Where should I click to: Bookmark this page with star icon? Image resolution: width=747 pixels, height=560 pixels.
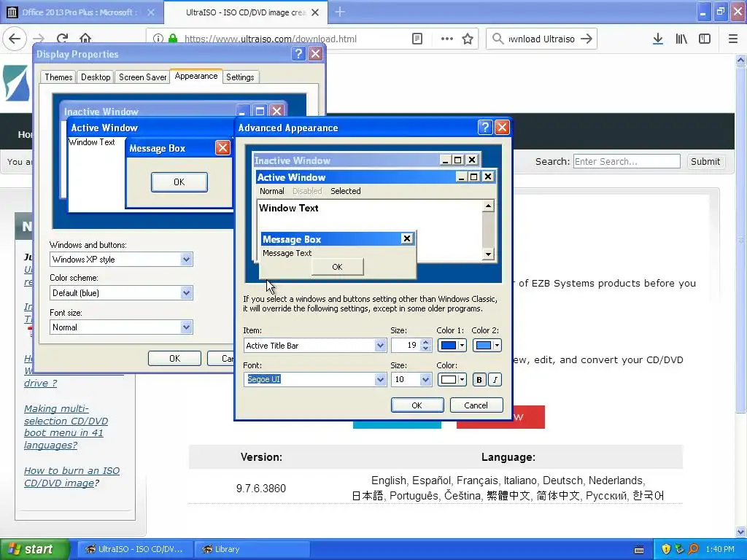coord(468,39)
